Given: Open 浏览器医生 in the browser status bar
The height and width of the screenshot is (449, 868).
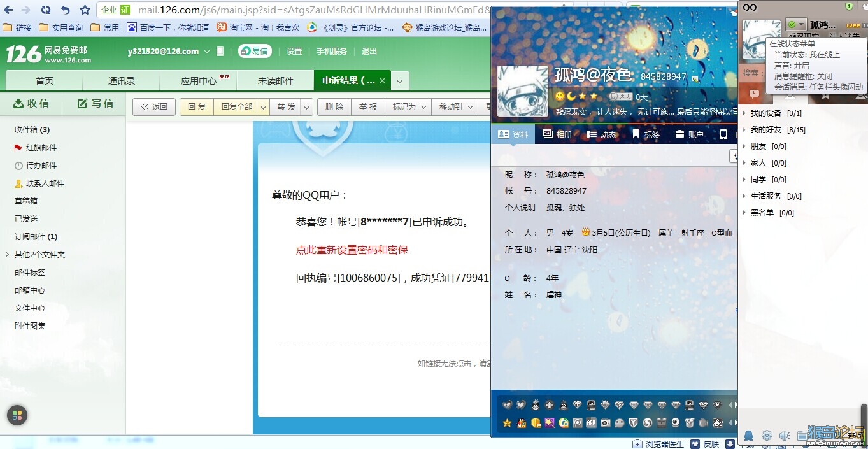Looking at the screenshot, I should click(658, 444).
